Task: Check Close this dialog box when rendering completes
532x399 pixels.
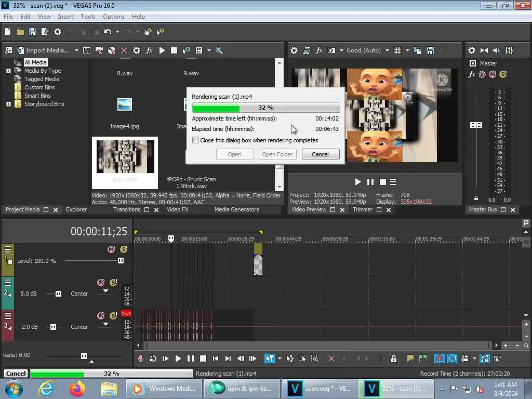Action: coord(195,140)
